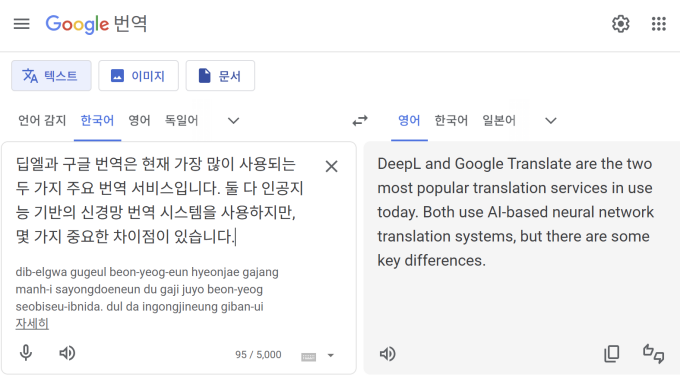Click the translated text "DeepL and Google Translate"

pos(475,164)
